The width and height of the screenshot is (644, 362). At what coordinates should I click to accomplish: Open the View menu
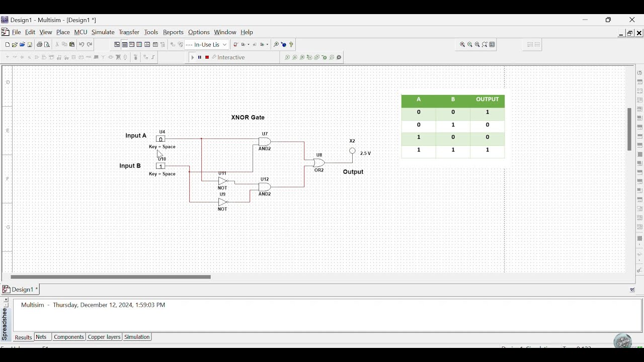46,33
